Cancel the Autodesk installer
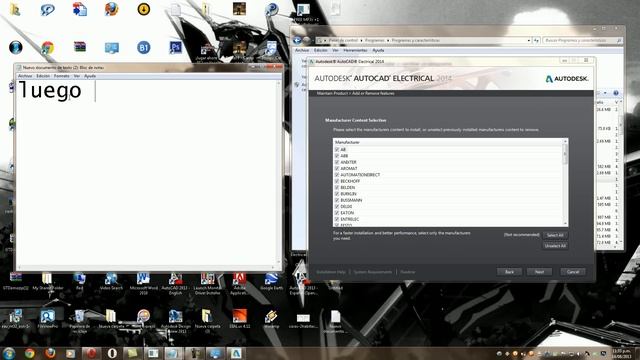The image size is (640, 360). point(573,272)
